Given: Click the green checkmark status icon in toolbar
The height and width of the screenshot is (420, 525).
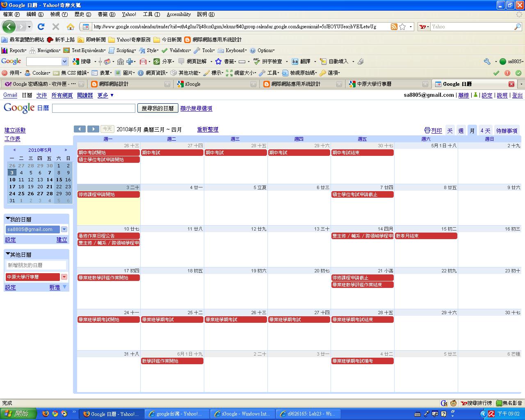Looking at the screenshot, I should tap(496, 73).
